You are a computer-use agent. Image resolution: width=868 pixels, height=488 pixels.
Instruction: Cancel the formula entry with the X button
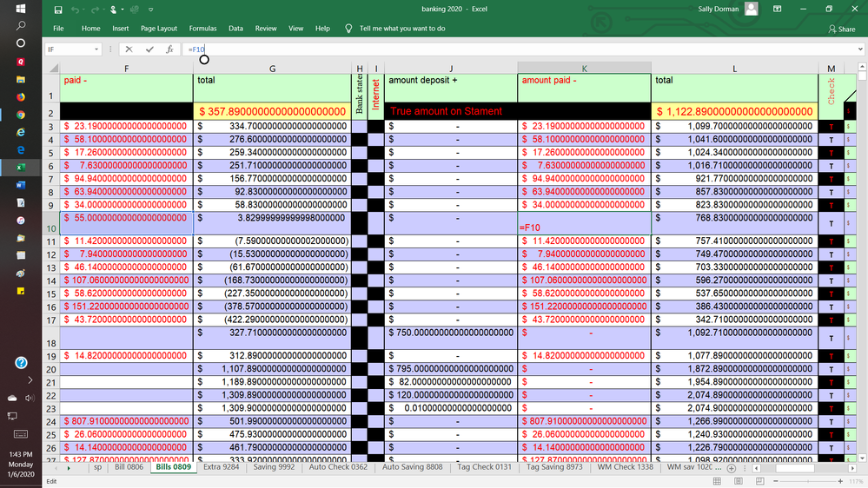click(x=129, y=49)
